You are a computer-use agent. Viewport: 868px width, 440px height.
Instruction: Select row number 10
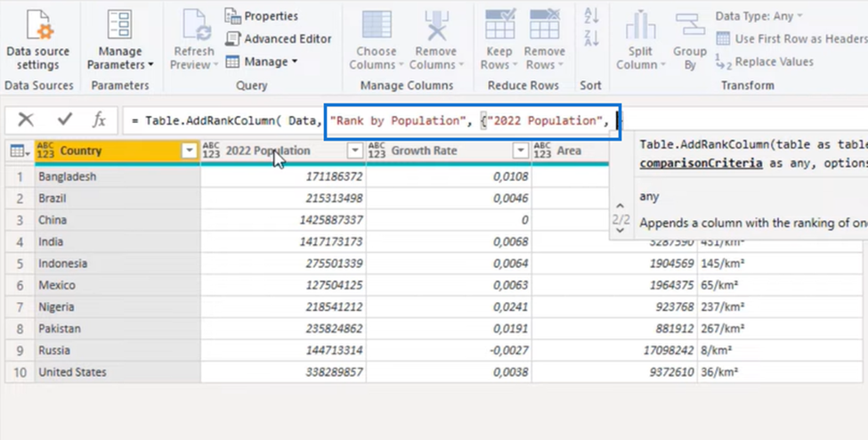tap(20, 372)
